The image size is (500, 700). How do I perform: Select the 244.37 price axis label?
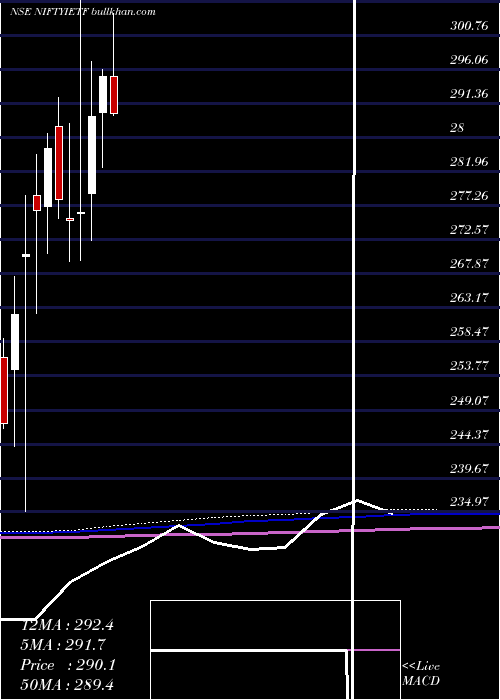pyautogui.click(x=469, y=434)
